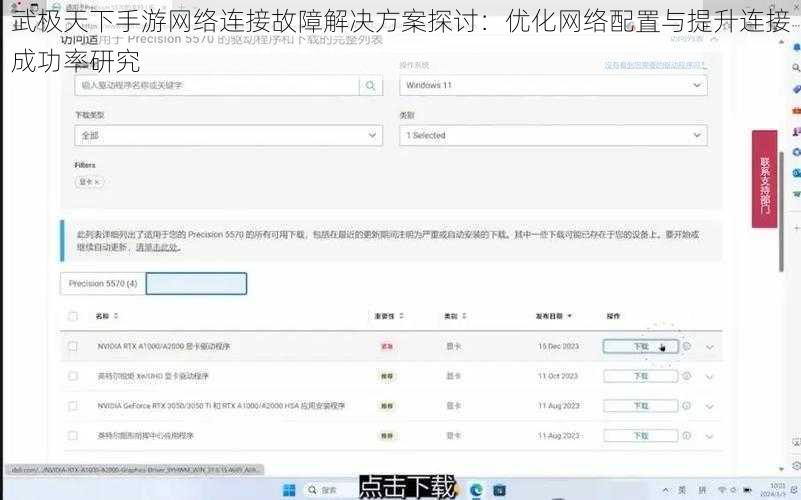Image resolution: width=801 pixels, height=500 pixels.
Task: Download the last 11 Aug 2023 entry
Action: pyautogui.click(x=641, y=436)
